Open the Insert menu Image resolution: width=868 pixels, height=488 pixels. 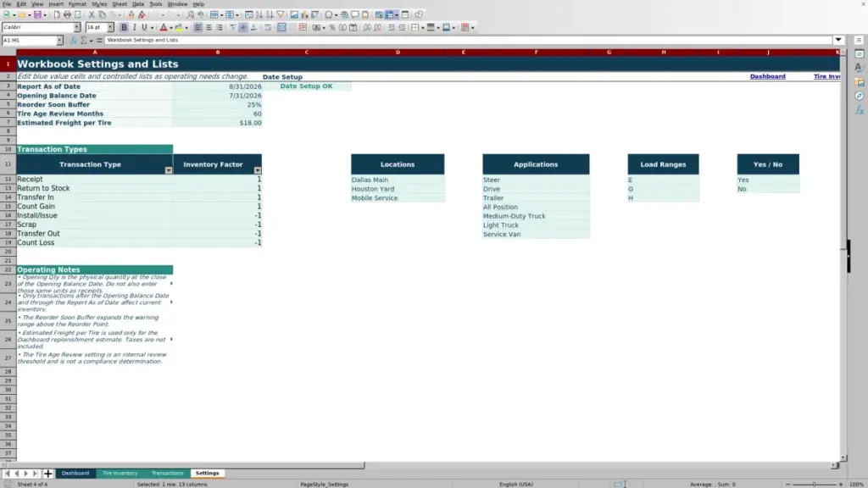(56, 4)
